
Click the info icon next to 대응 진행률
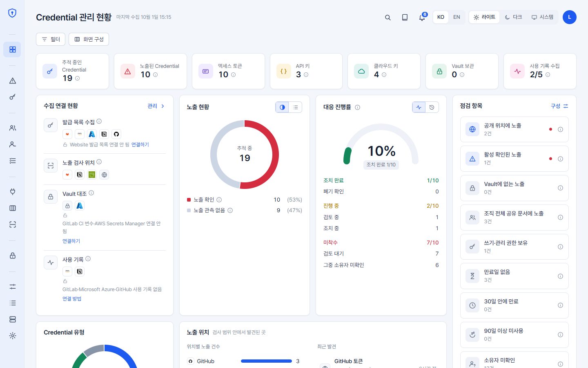pos(357,107)
